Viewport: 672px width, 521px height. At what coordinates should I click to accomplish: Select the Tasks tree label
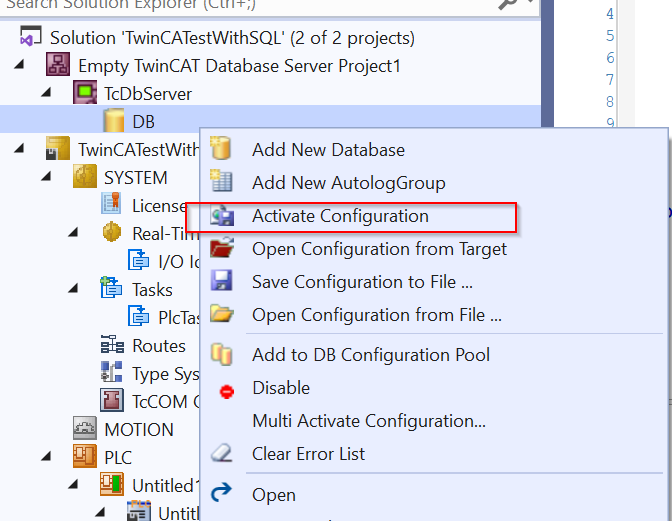pos(152,290)
